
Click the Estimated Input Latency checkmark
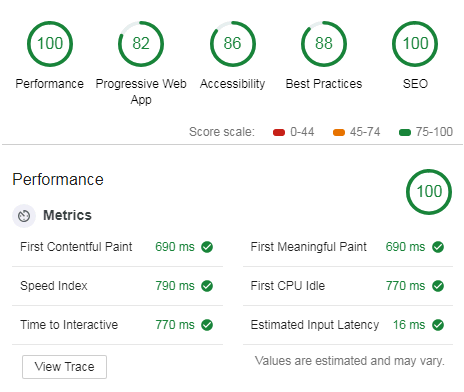(438, 325)
